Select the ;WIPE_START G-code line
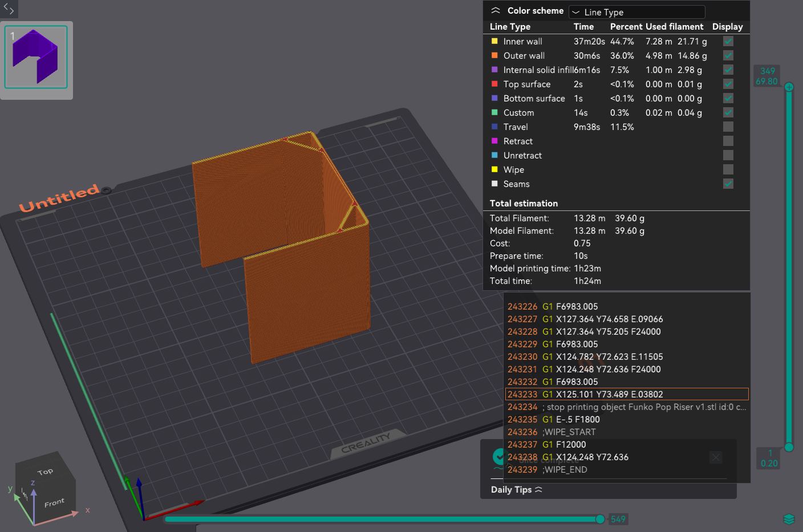Screen dimensions: 803x532 (627, 432)
